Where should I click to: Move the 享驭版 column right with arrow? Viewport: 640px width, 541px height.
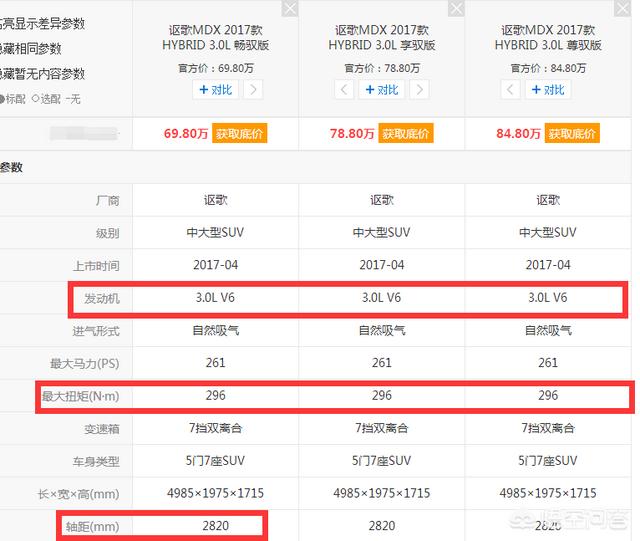click(419, 89)
